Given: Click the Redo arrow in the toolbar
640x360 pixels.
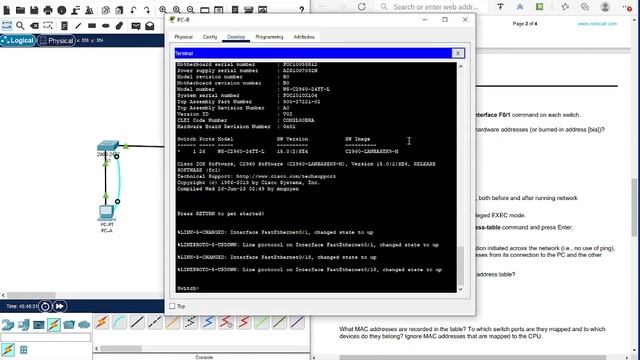Looking at the screenshot, I should pyautogui.click(x=147, y=10).
